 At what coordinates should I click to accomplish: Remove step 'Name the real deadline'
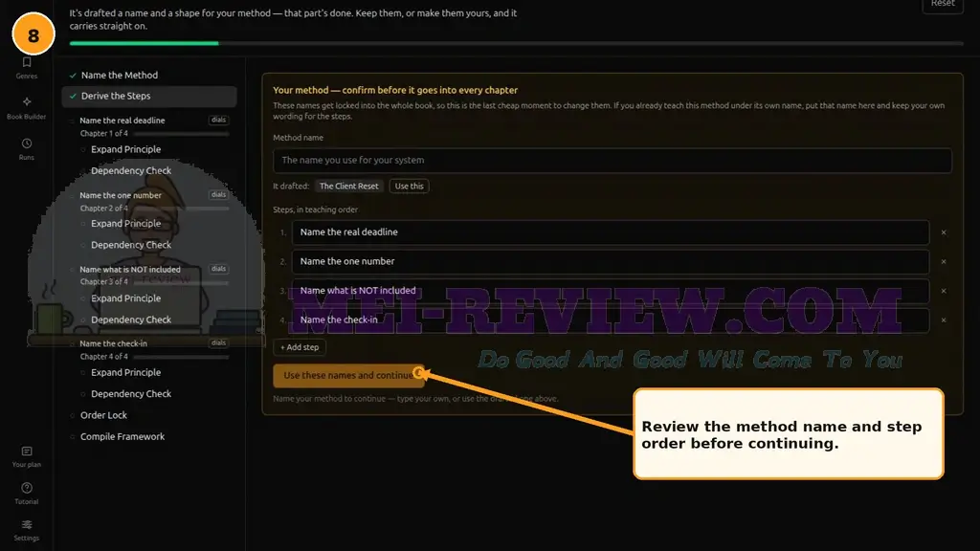click(944, 232)
